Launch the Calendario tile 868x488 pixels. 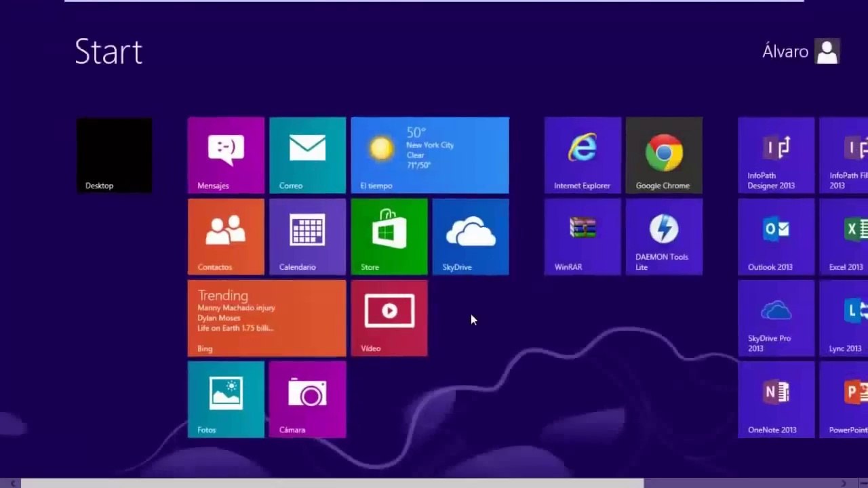tap(307, 237)
